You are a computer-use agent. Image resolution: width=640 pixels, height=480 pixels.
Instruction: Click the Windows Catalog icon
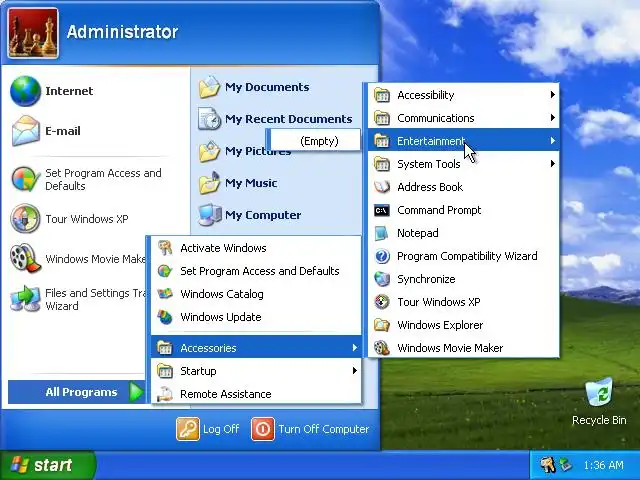[x=165, y=294]
